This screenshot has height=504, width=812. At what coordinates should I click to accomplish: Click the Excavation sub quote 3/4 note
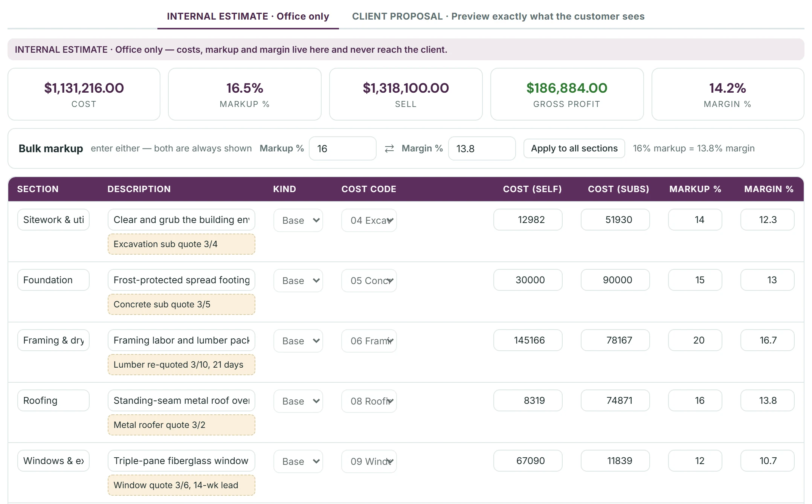(x=182, y=244)
